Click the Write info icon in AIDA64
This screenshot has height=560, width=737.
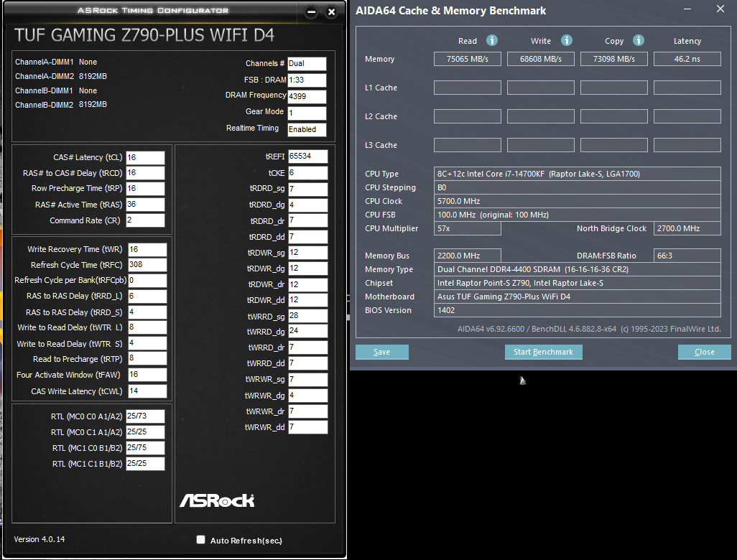tap(566, 40)
